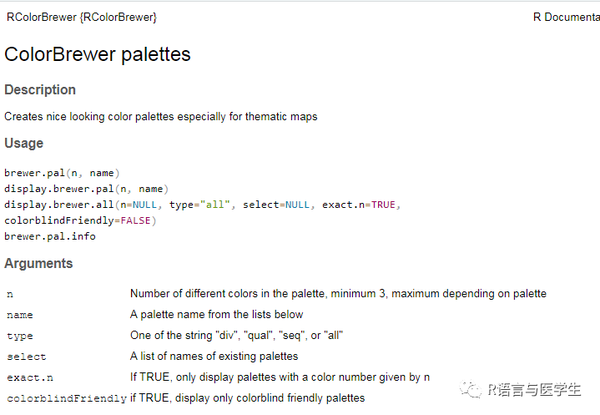Click the "colorblindFriendly" argument name in the table
The image size is (600, 415).
click(65, 398)
